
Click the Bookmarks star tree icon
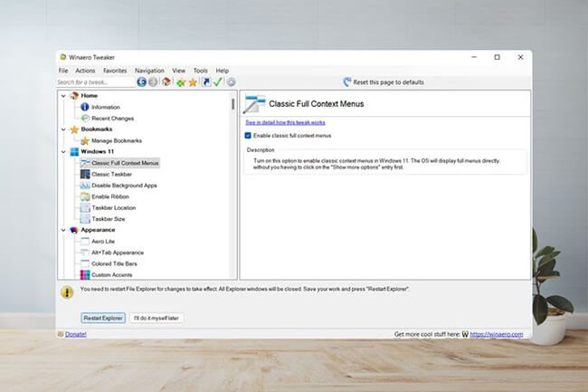click(x=74, y=129)
